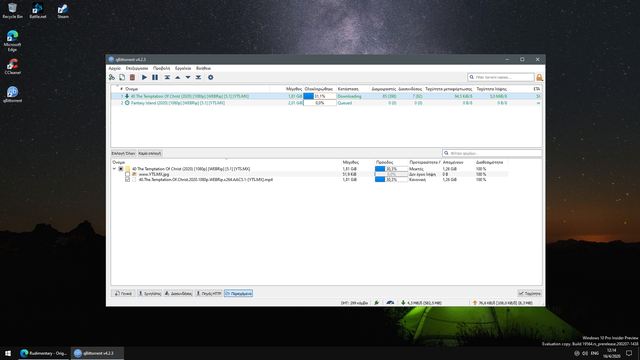The width and height of the screenshot is (640, 360).
Task: Open the Εργαλεία menu
Action: pyautogui.click(x=183, y=68)
